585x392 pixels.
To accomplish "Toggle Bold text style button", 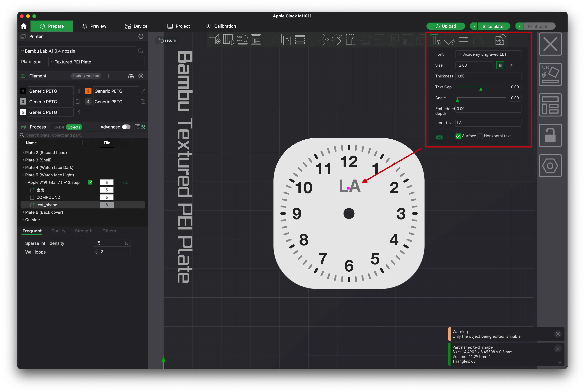I will click(500, 65).
